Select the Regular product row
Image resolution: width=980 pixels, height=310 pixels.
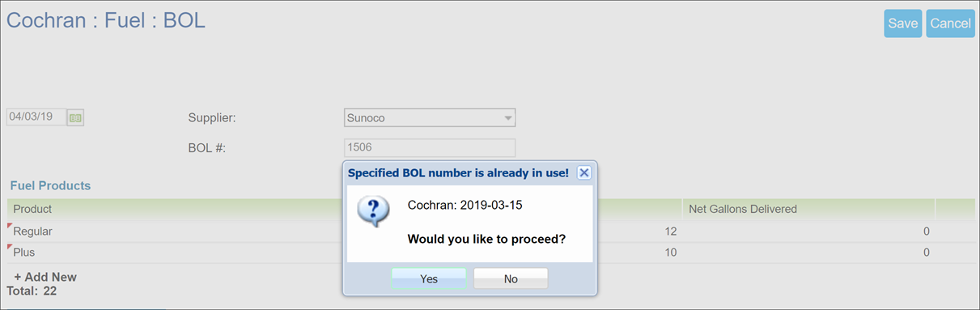click(x=490, y=231)
